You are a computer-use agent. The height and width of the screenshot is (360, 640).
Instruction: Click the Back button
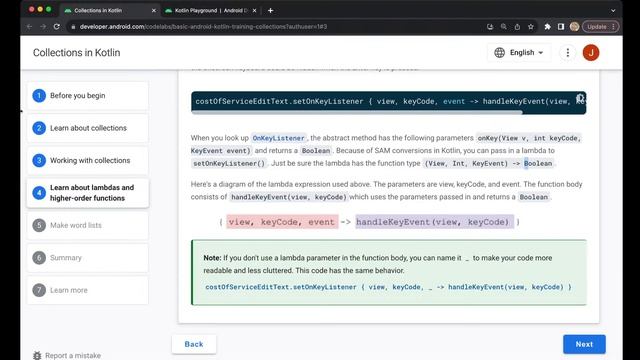coord(194,344)
